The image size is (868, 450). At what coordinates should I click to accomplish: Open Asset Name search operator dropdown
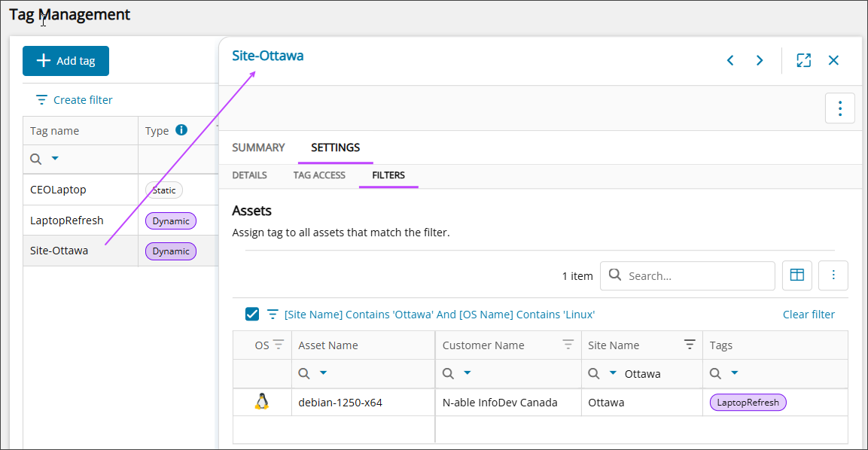click(323, 373)
